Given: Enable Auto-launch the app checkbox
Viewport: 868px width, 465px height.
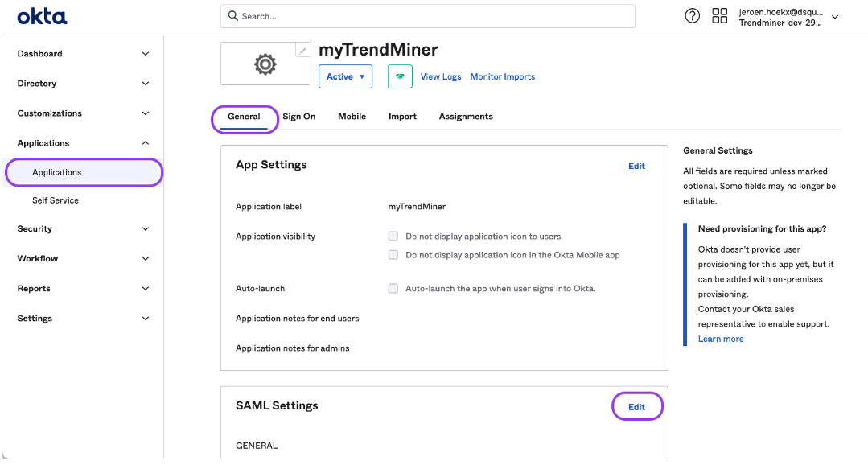Looking at the screenshot, I should [393, 288].
